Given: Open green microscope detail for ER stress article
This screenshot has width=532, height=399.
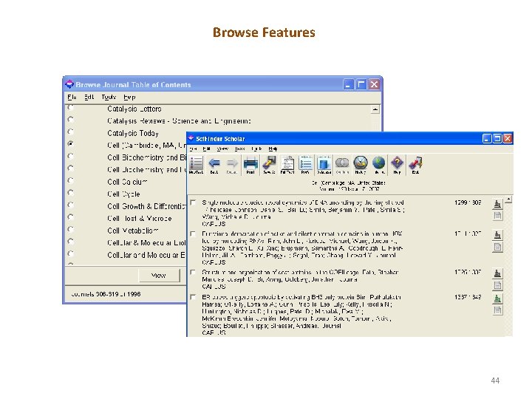Looking at the screenshot, I should [497, 299].
